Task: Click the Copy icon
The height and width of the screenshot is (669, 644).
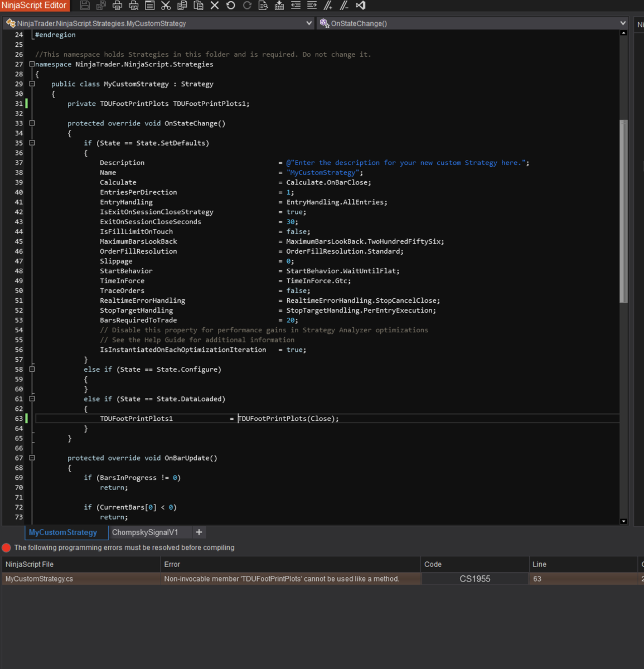Action: pos(182,6)
